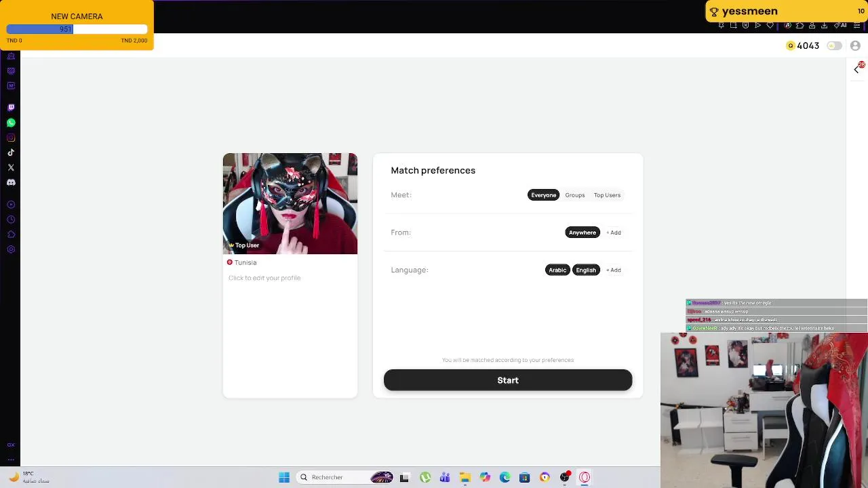Screen dimensions: 868x488
Task: Open OBS Studio from taskbar
Action: click(564, 477)
